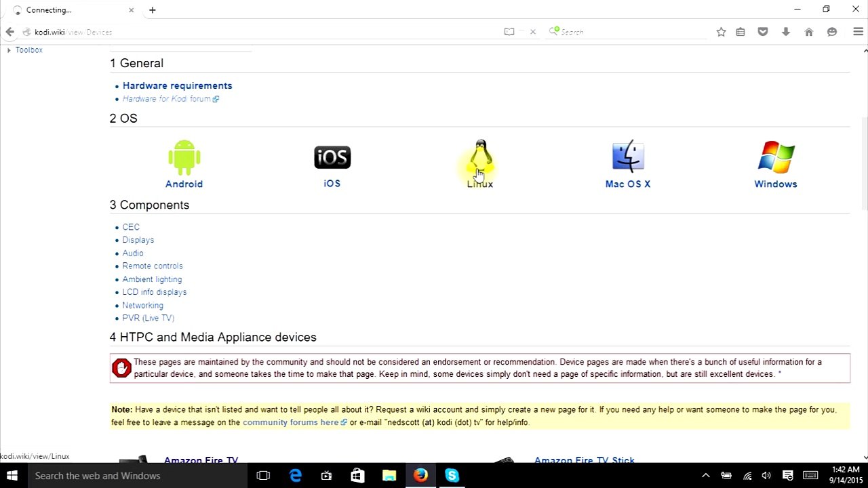This screenshot has width=868, height=488.
Task: Stop loading the page
Action: click(533, 32)
